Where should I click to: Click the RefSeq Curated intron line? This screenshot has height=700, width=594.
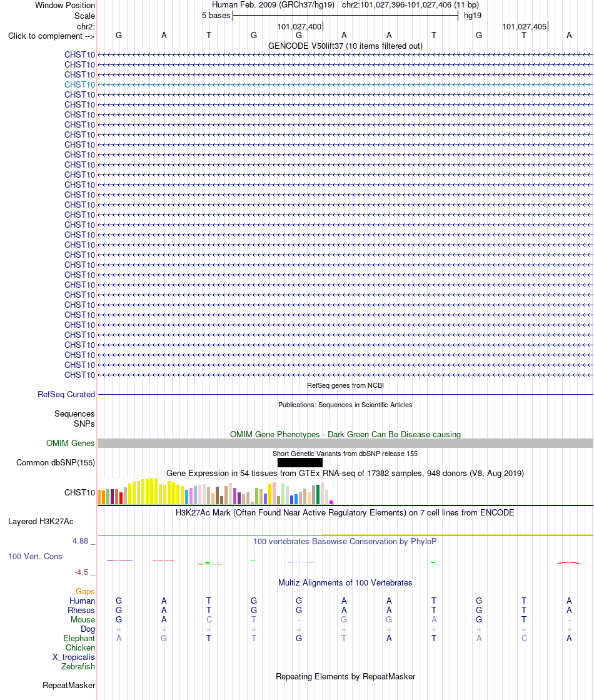[345, 395]
